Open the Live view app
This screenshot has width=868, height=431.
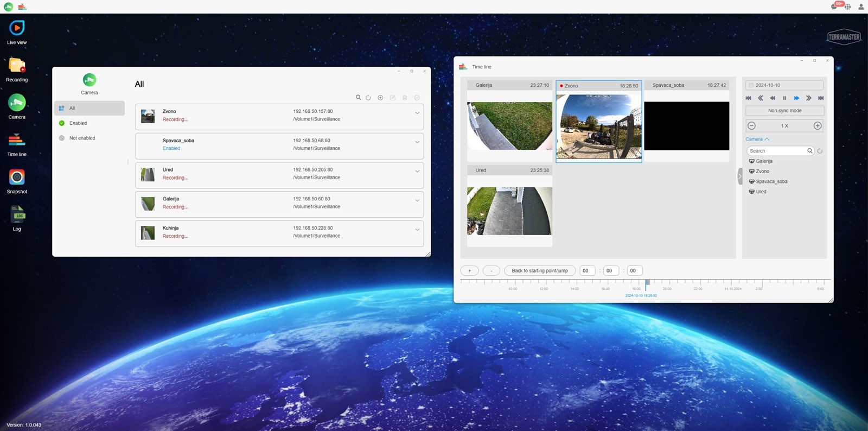17,28
